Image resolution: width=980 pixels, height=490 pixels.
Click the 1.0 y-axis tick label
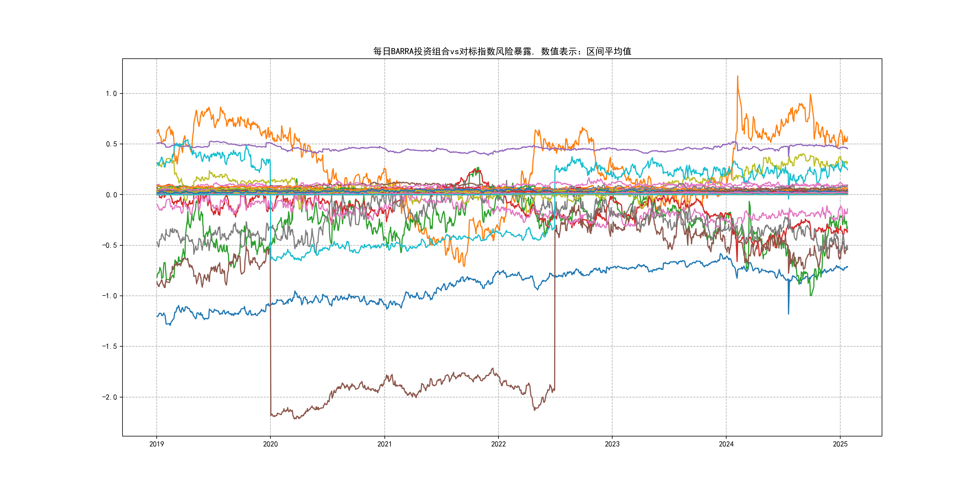click(111, 93)
